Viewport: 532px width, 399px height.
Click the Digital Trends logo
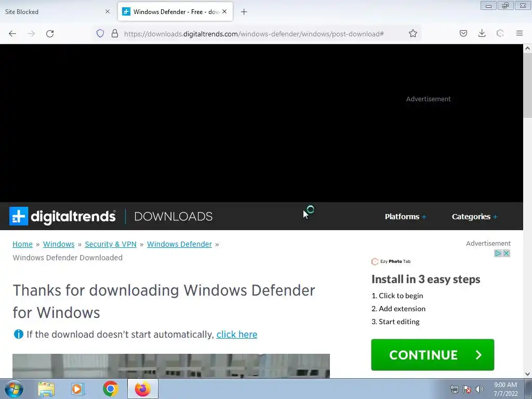62,216
